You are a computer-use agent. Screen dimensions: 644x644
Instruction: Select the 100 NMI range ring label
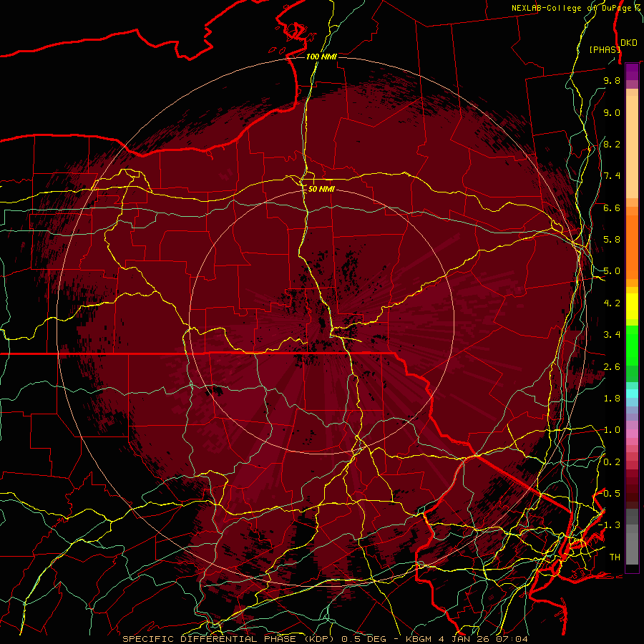321,57
